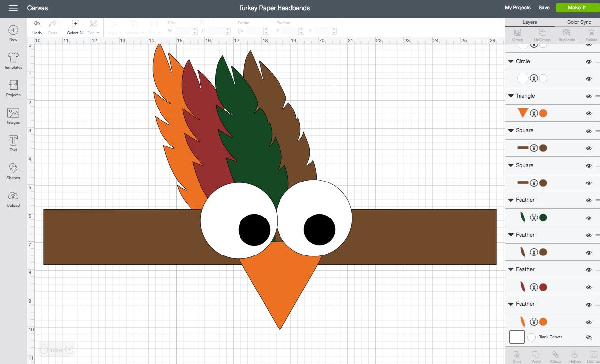Click the Blank Canvas white thumbnail
This screenshot has width=600, height=364.
[x=517, y=337]
